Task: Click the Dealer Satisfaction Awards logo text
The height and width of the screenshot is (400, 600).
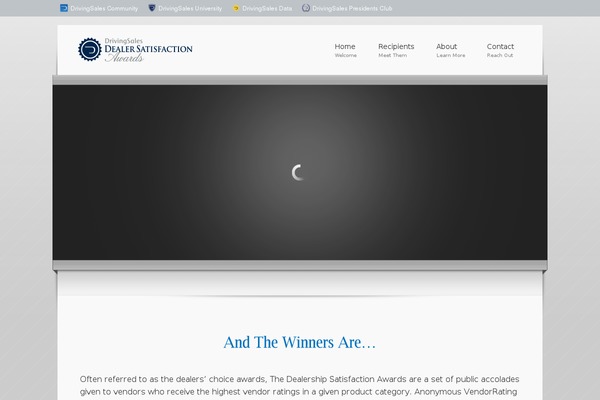Action: [148, 50]
